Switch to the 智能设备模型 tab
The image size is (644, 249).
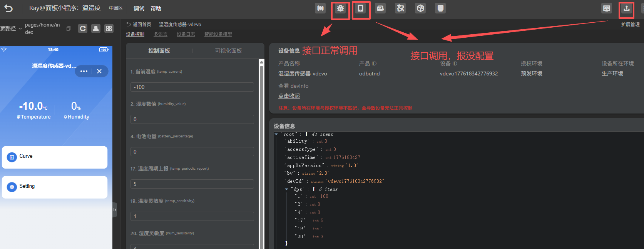218,34
